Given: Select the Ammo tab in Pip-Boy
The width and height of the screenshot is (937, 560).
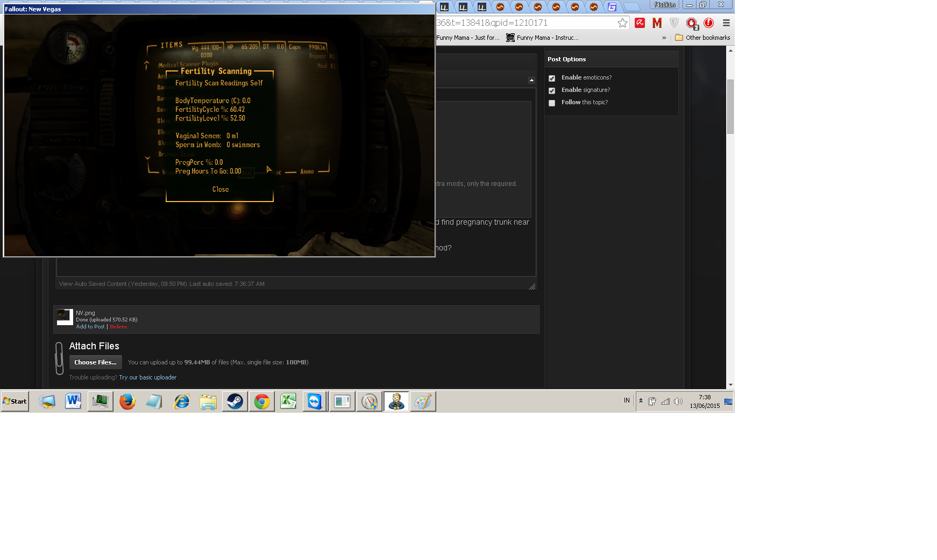Looking at the screenshot, I should coord(307,172).
